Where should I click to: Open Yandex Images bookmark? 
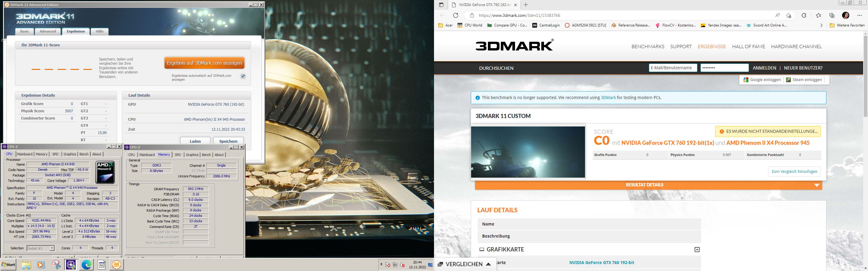721,25
